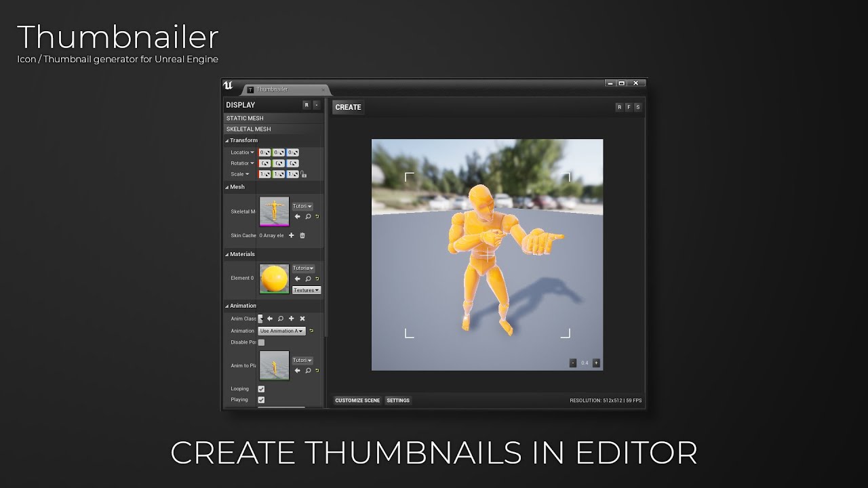Image resolution: width=868 pixels, height=488 pixels.
Task: Click the Unreal Engine logo icon
Action: (x=228, y=85)
